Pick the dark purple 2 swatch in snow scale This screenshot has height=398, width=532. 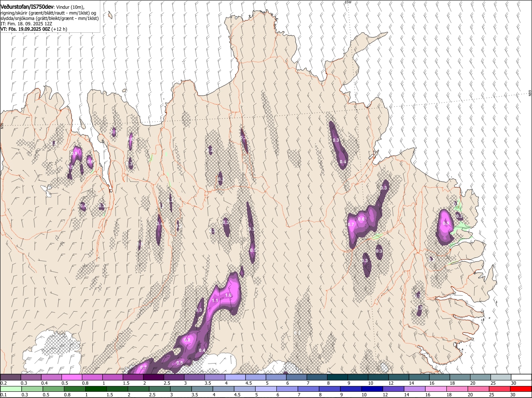click(x=153, y=377)
